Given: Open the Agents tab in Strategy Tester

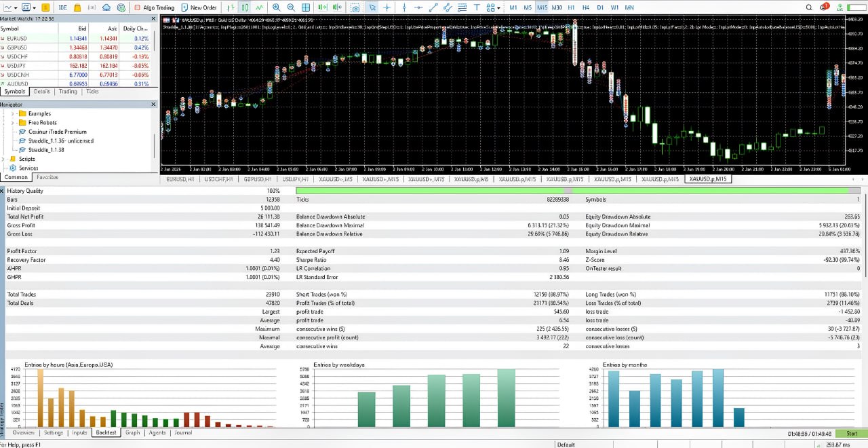Looking at the screenshot, I should (157, 432).
